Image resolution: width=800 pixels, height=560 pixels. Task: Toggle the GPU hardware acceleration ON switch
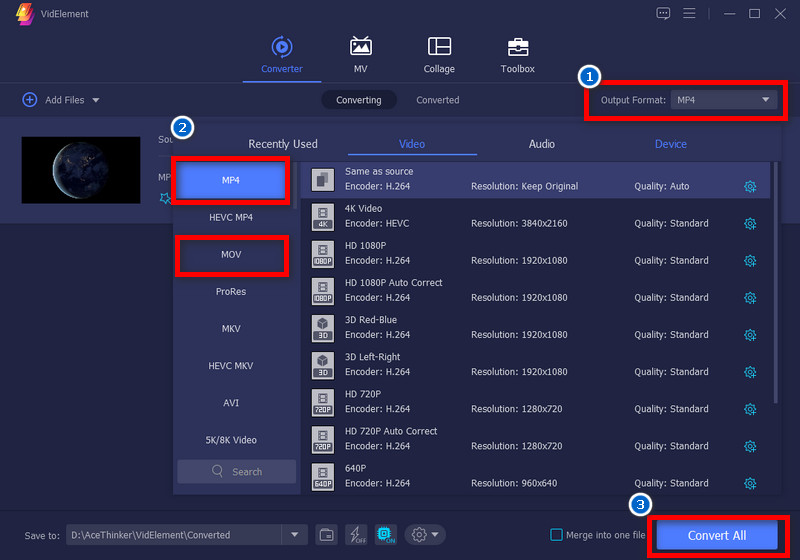click(386, 535)
